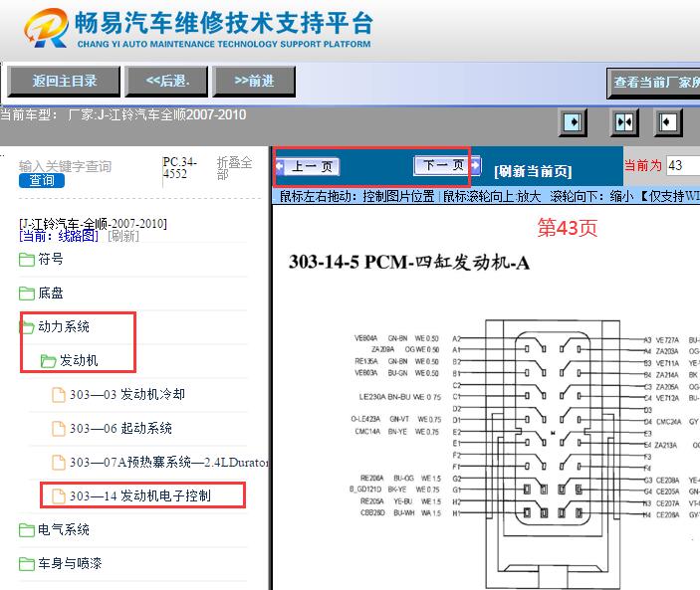Click the folder icon beside 电气系统
This screenshot has width=700, height=590.
pyautogui.click(x=27, y=529)
